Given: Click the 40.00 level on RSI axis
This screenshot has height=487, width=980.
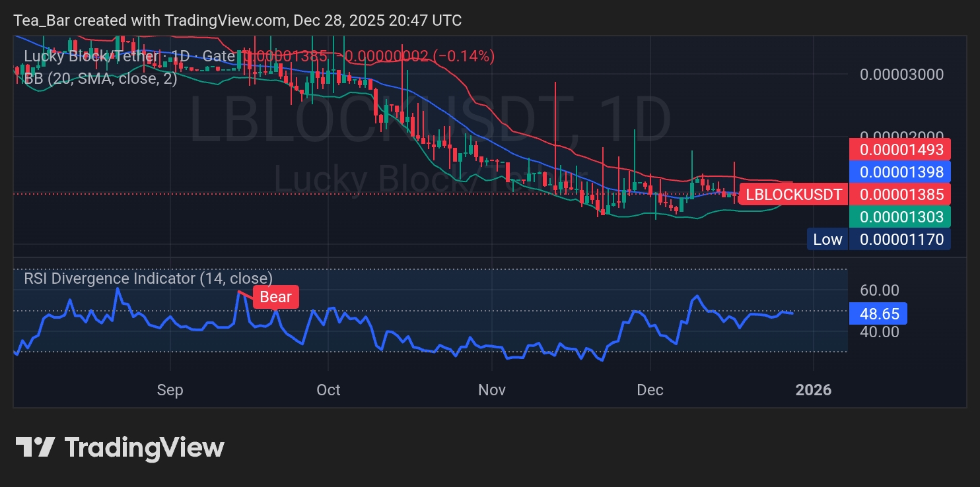Looking at the screenshot, I should click(x=880, y=331).
